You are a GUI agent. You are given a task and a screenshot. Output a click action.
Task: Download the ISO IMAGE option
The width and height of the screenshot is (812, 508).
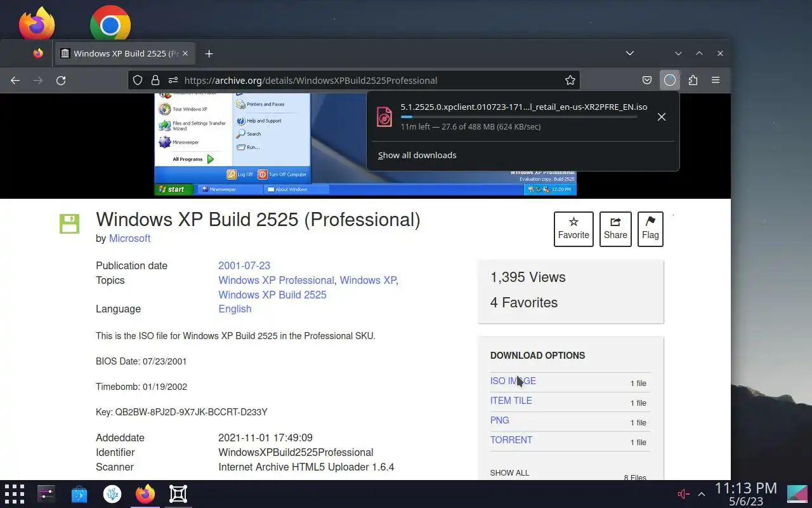click(x=513, y=381)
